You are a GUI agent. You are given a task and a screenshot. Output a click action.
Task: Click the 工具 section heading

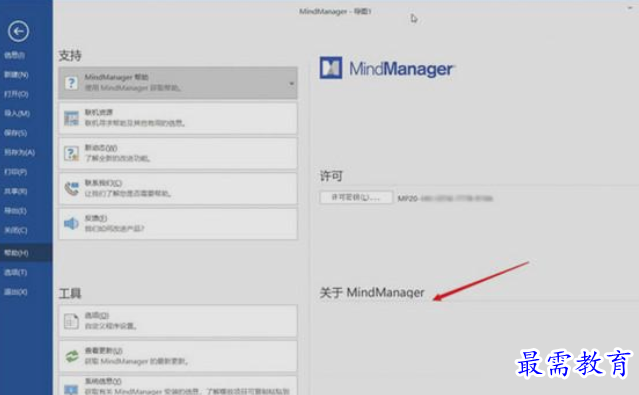click(x=70, y=293)
